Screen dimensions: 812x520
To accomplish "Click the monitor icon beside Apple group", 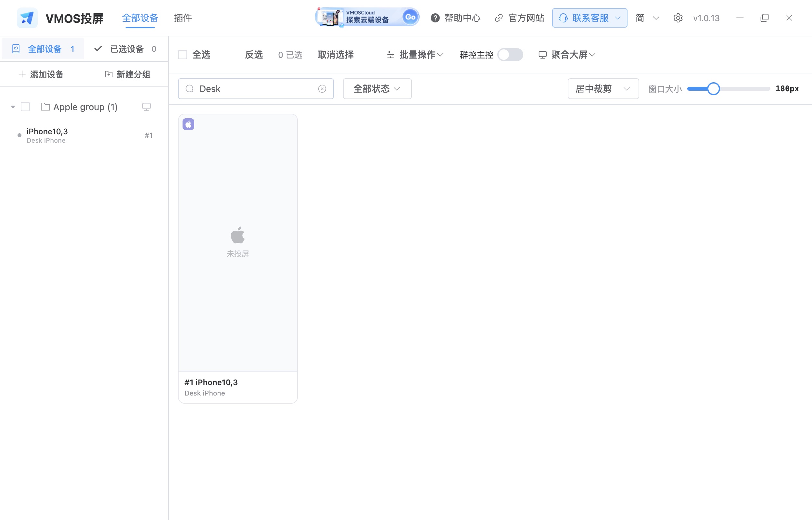I will [x=146, y=107].
